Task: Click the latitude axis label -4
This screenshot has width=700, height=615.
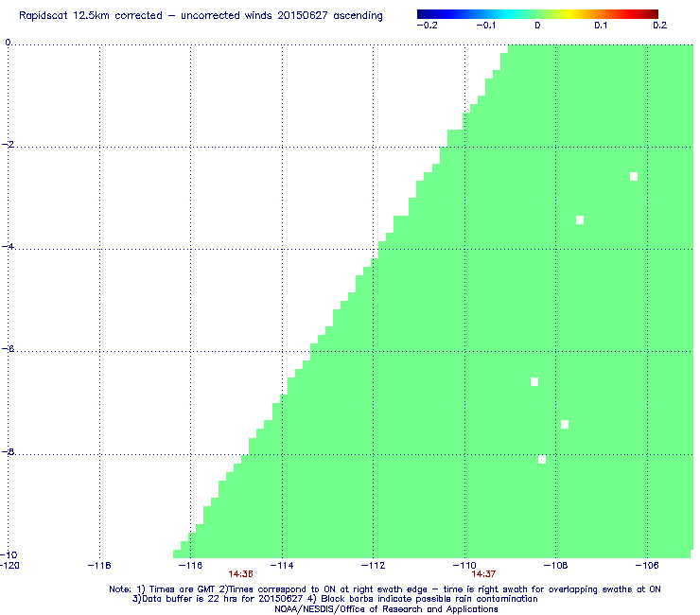Action: tap(8, 247)
